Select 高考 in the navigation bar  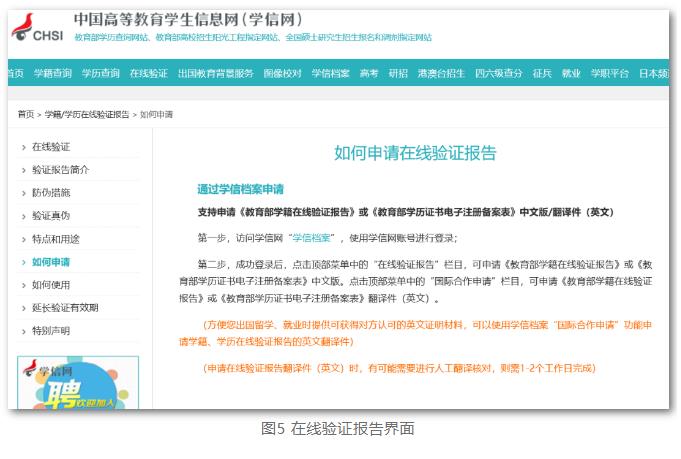369,73
